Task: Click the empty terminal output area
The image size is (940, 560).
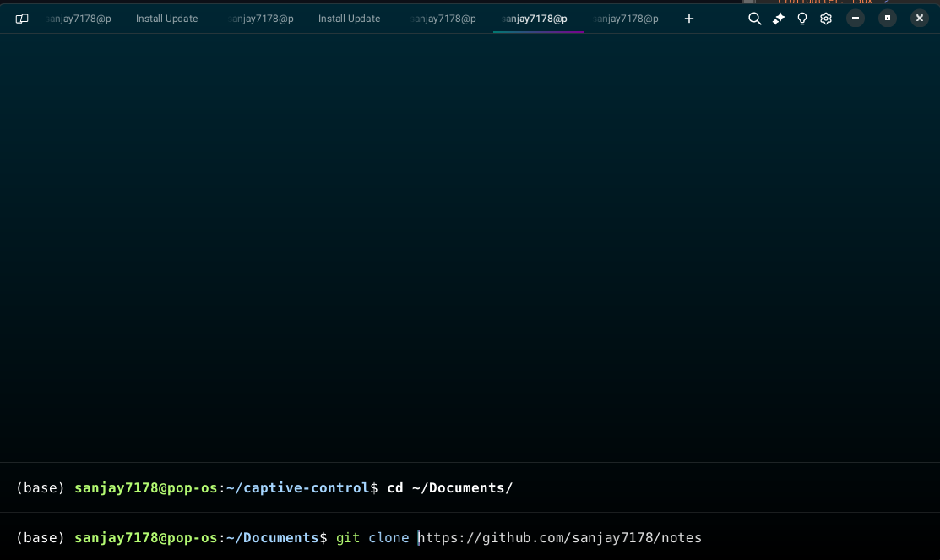Action: [470, 245]
